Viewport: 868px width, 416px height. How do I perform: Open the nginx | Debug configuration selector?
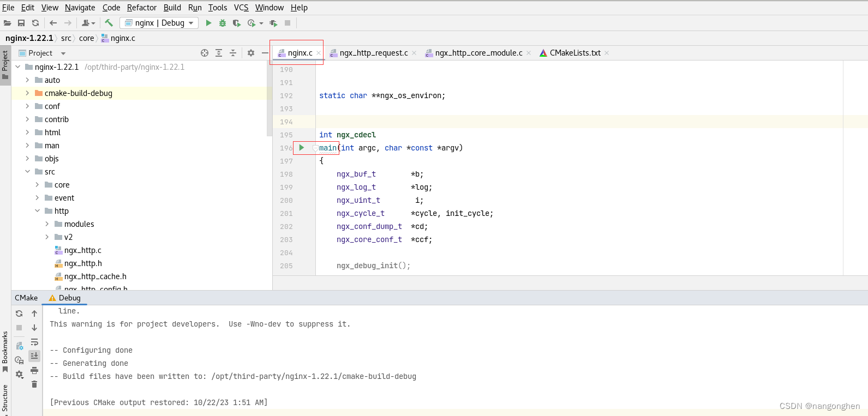[159, 23]
